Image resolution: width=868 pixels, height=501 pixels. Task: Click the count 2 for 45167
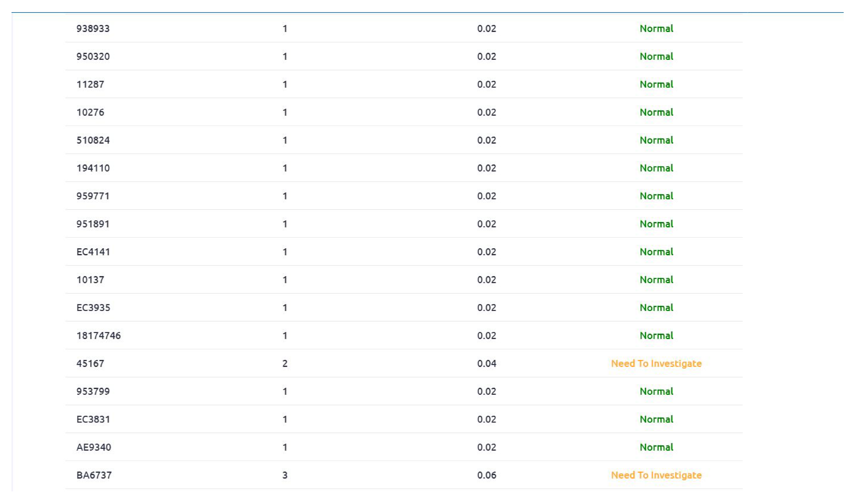[x=285, y=363]
